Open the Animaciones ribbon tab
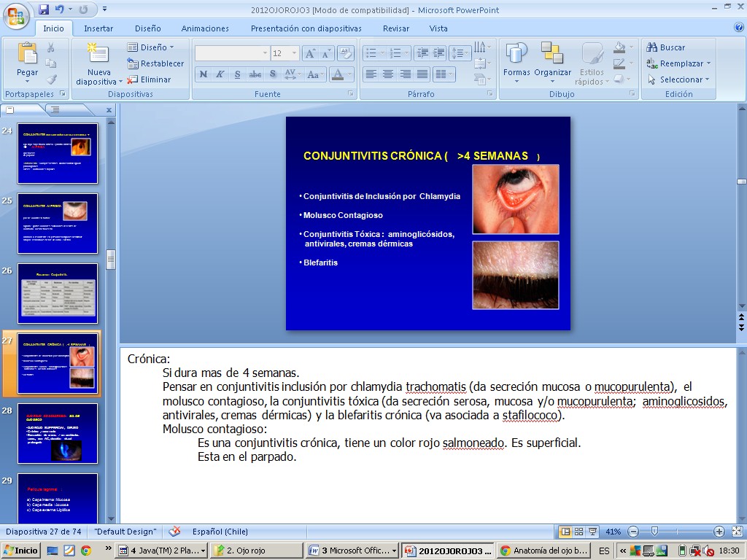The image size is (747, 560). point(205,28)
